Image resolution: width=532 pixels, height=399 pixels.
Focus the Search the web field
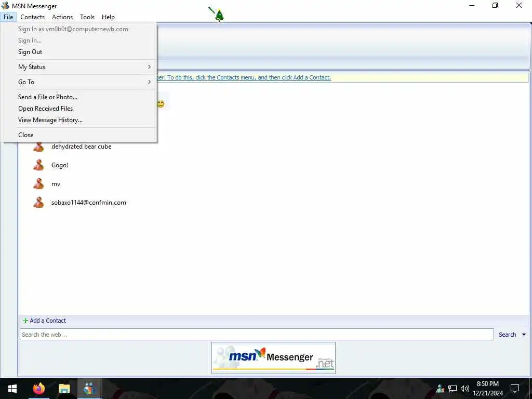[x=257, y=335]
